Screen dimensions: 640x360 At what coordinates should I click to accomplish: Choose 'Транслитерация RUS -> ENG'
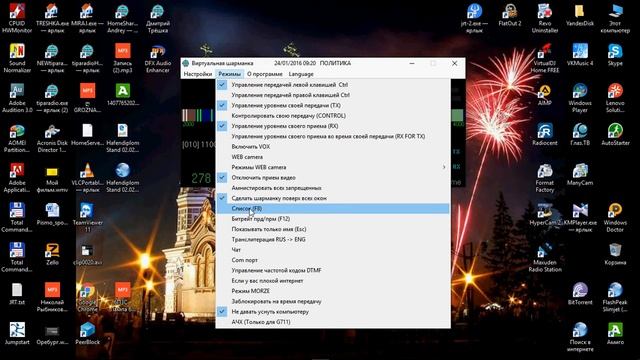(333, 239)
